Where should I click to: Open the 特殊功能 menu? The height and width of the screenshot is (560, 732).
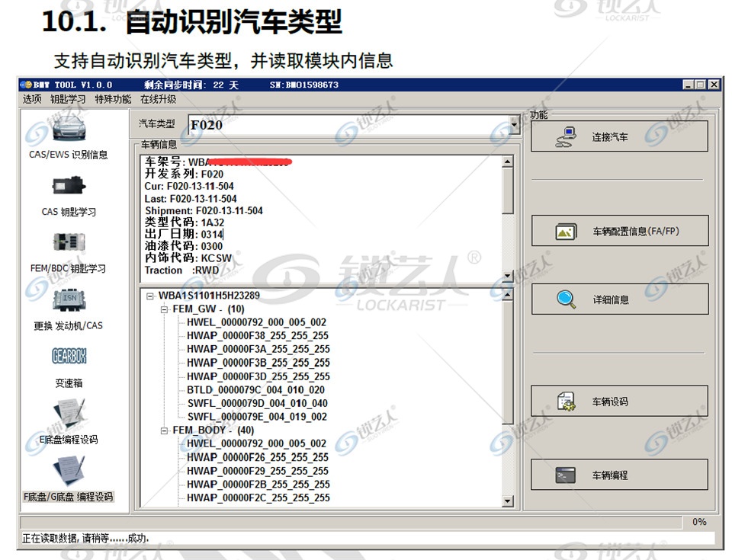point(113,99)
